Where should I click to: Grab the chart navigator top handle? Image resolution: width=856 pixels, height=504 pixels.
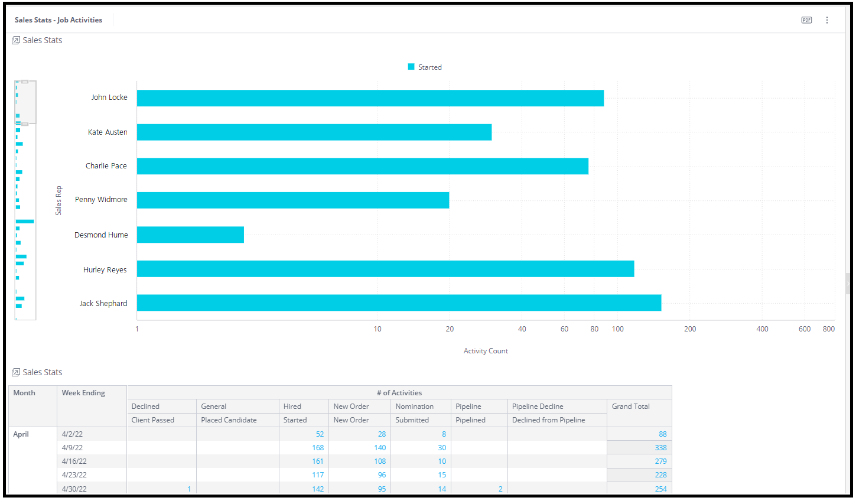pyautogui.click(x=25, y=82)
